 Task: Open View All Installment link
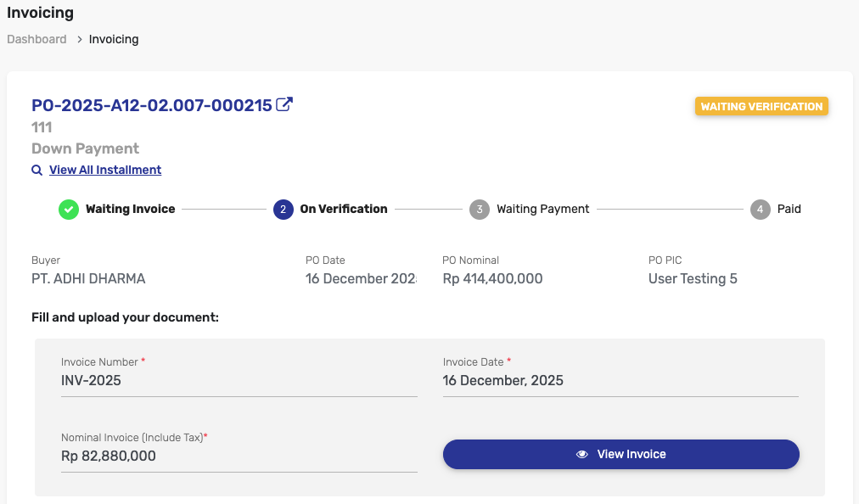(105, 170)
